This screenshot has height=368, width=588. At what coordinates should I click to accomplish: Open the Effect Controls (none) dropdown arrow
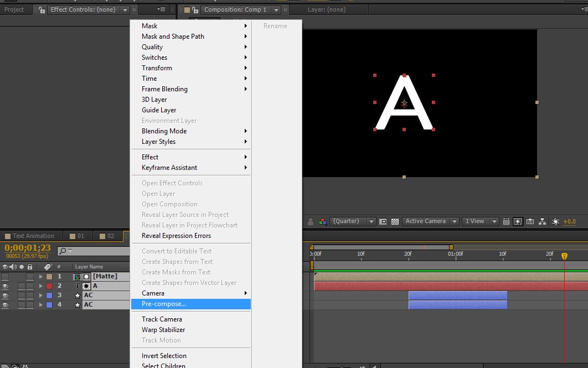(125, 10)
